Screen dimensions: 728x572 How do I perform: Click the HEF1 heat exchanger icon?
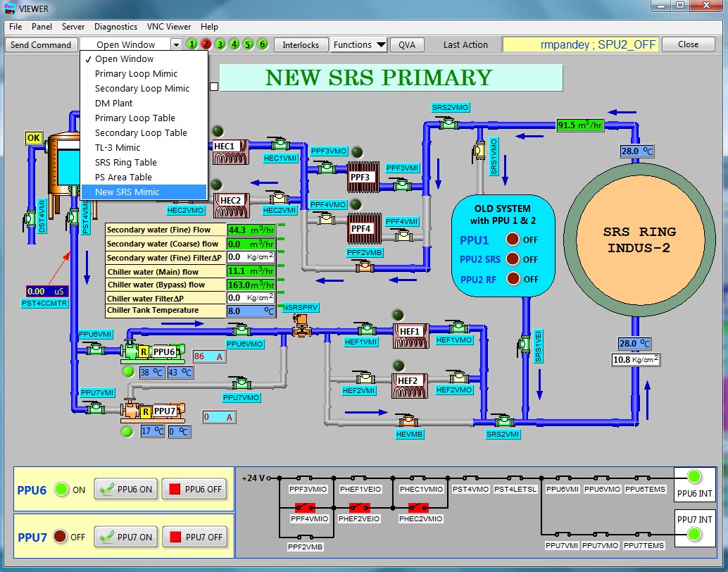[x=410, y=336]
